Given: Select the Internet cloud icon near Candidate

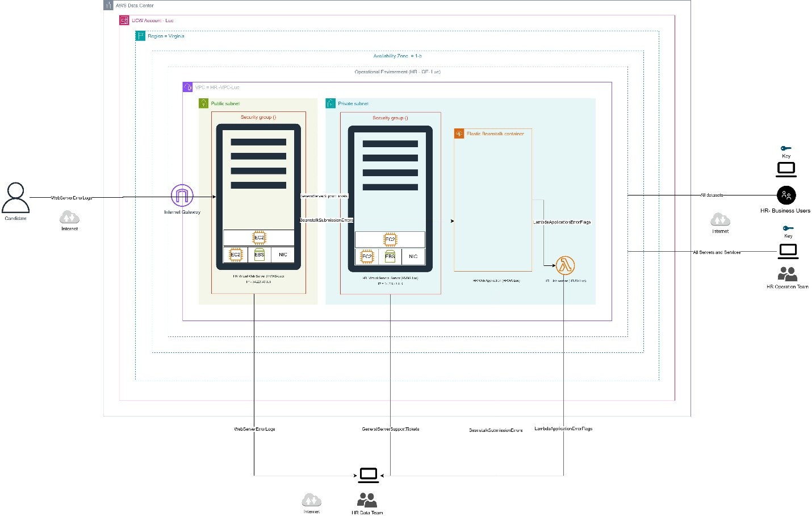Looking at the screenshot, I should 69,217.
